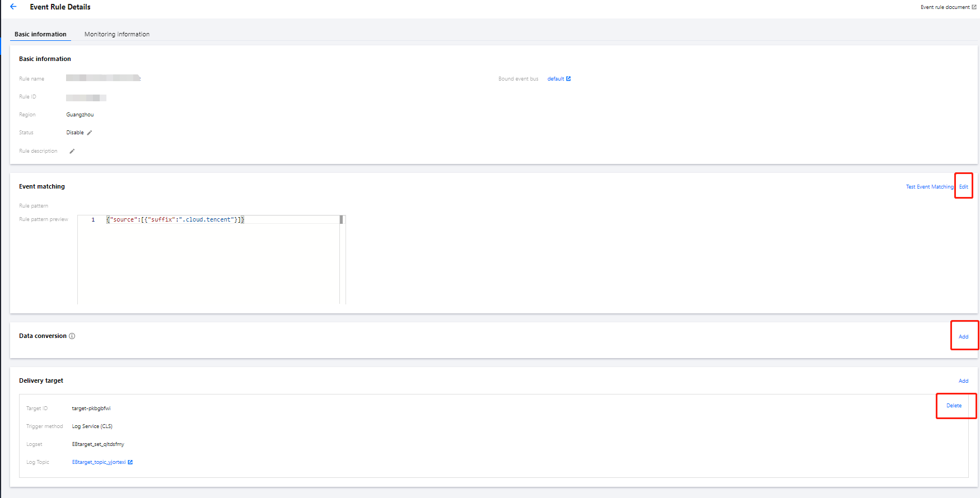Click Add in the Delivery target section
The width and height of the screenshot is (980, 498).
[x=963, y=381]
